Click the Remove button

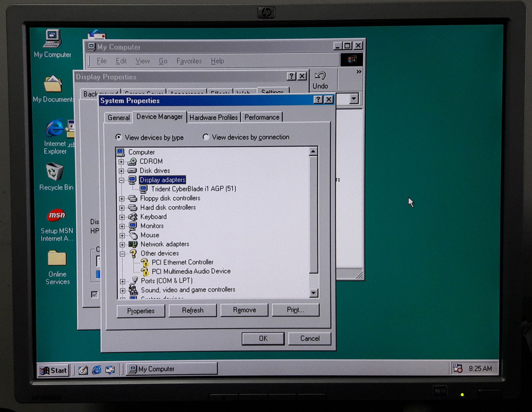click(x=244, y=310)
